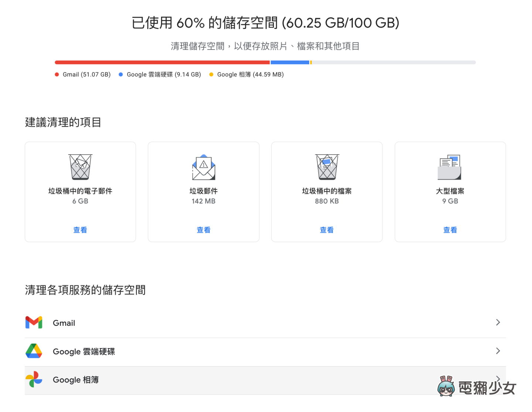Screen dimensions: 532x412
Task: Click the 9 GB size value
Action: [450, 201]
